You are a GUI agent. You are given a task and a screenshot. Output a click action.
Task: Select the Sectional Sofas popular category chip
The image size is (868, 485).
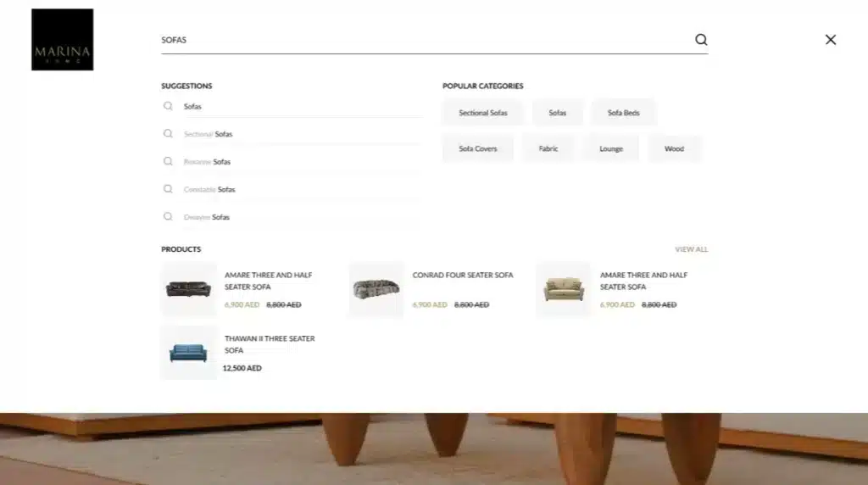483,113
